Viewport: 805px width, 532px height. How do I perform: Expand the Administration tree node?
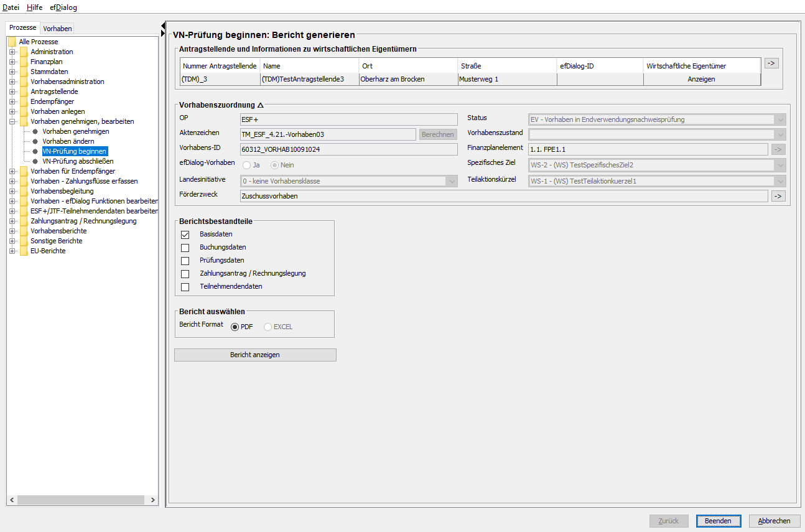point(12,52)
